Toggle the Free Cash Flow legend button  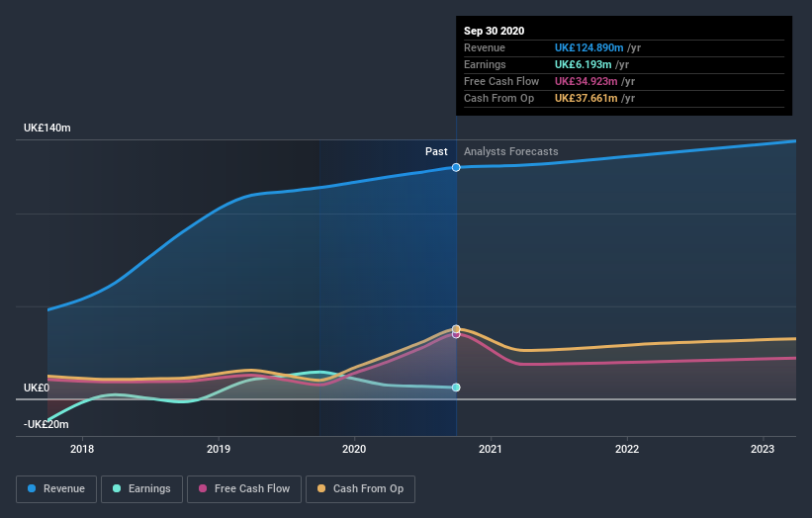pyautogui.click(x=244, y=489)
